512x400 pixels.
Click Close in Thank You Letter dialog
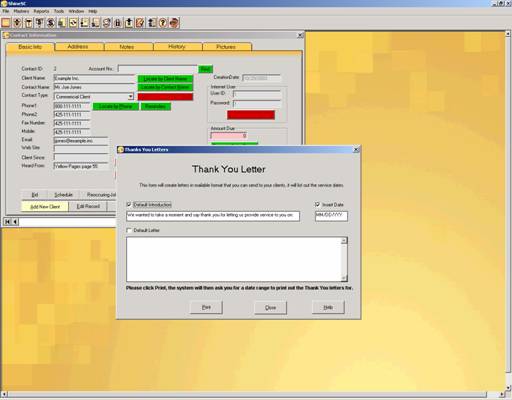pos(270,307)
